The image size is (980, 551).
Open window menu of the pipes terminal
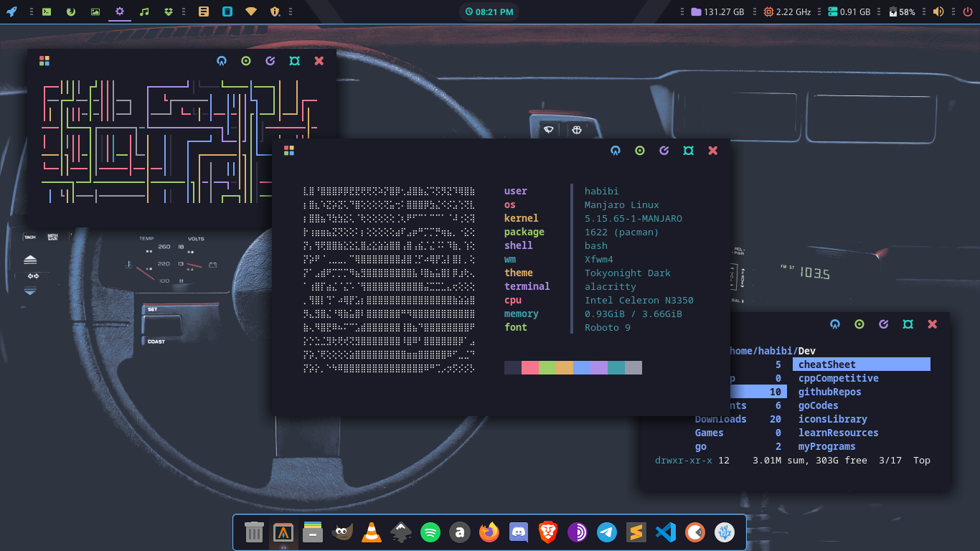pyautogui.click(x=44, y=61)
